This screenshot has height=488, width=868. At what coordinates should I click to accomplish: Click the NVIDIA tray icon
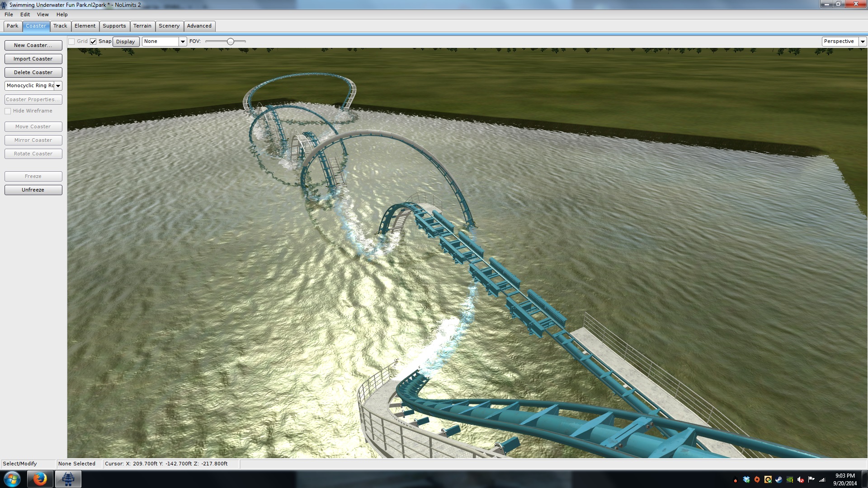tap(790, 480)
